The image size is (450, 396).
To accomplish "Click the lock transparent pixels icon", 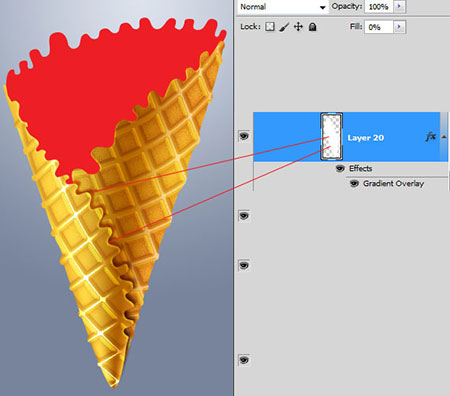I will pos(270,27).
